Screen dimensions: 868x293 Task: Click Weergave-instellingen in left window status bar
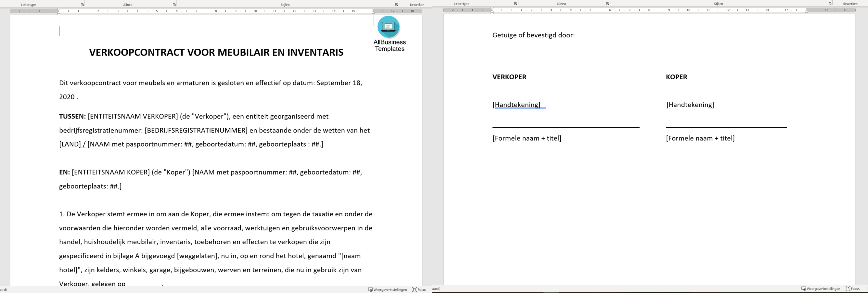(388, 290)
